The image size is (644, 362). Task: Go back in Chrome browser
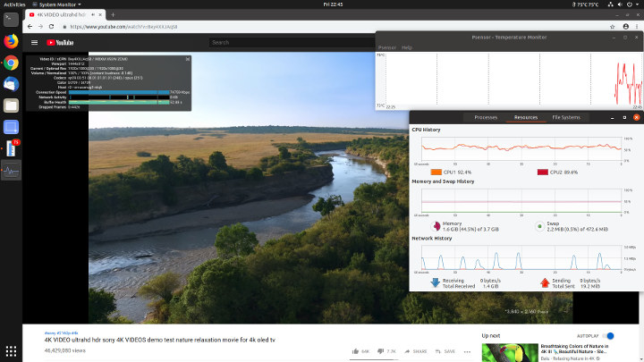coord(30,26)
